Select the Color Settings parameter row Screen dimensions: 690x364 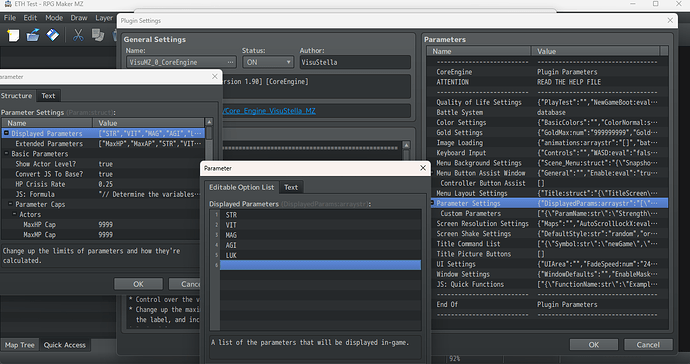(547, 122)
